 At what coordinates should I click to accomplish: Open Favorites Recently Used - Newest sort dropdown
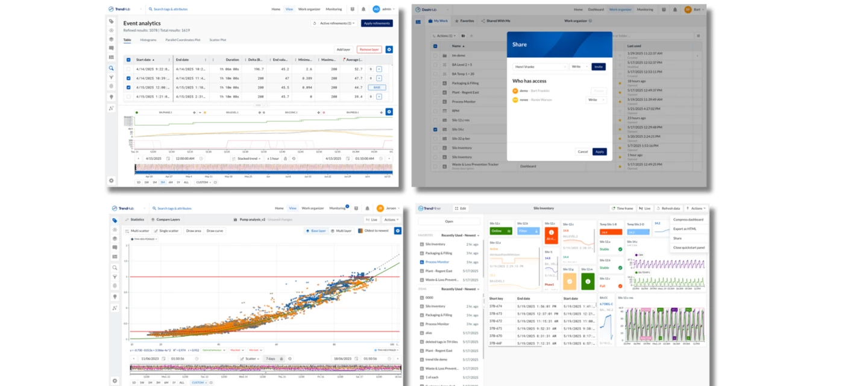pos(461,236)
